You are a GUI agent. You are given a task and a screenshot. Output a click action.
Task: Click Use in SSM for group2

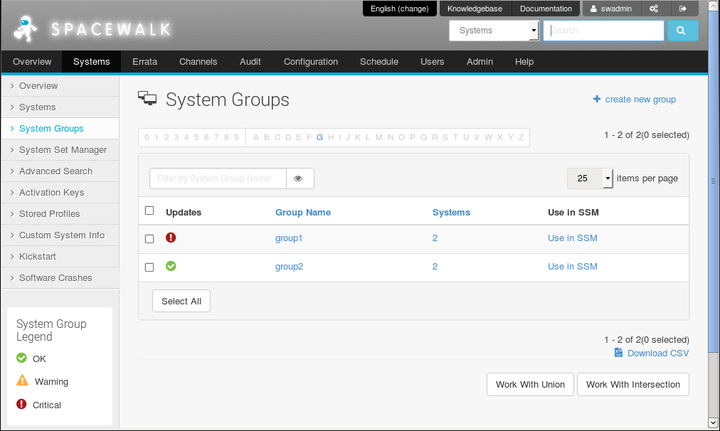point(572,267)
